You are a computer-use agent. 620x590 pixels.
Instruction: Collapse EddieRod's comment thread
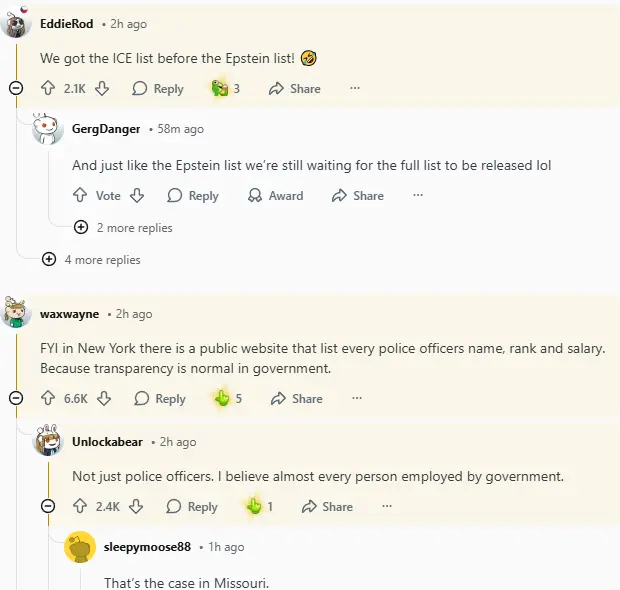click(16, 88)
